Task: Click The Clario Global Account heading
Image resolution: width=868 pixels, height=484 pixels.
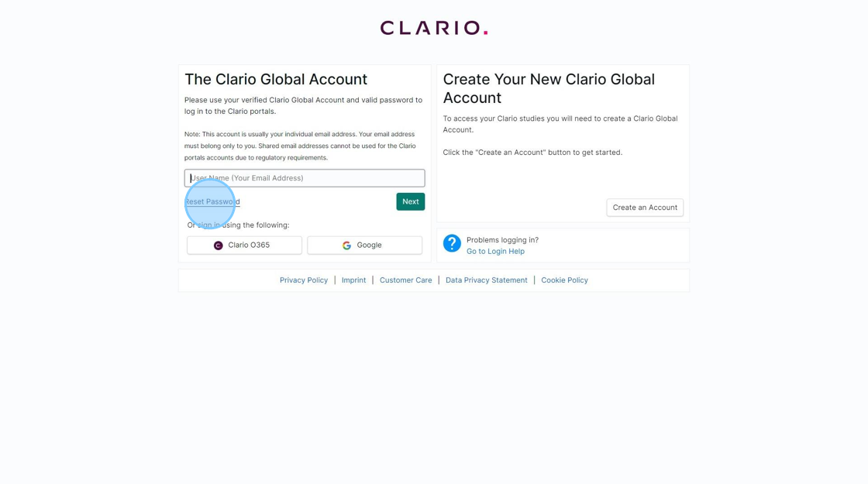Action: pos(276,79)
